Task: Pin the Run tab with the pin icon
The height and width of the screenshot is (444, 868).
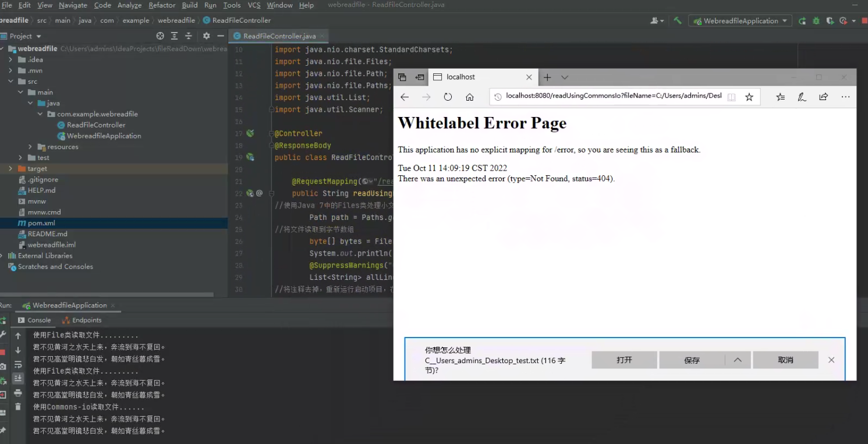Action: click(x=2, y=430)
